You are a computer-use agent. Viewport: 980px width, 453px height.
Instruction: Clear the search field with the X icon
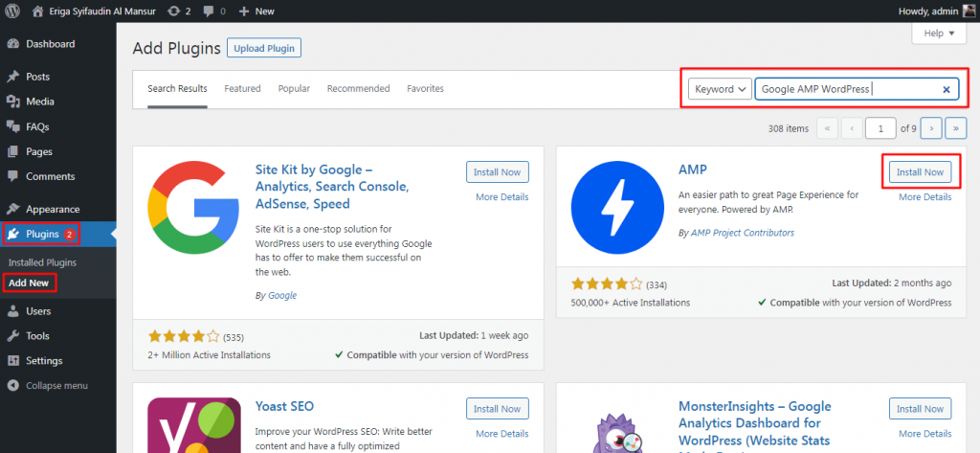pyautogui.click(x=947, y=89)
